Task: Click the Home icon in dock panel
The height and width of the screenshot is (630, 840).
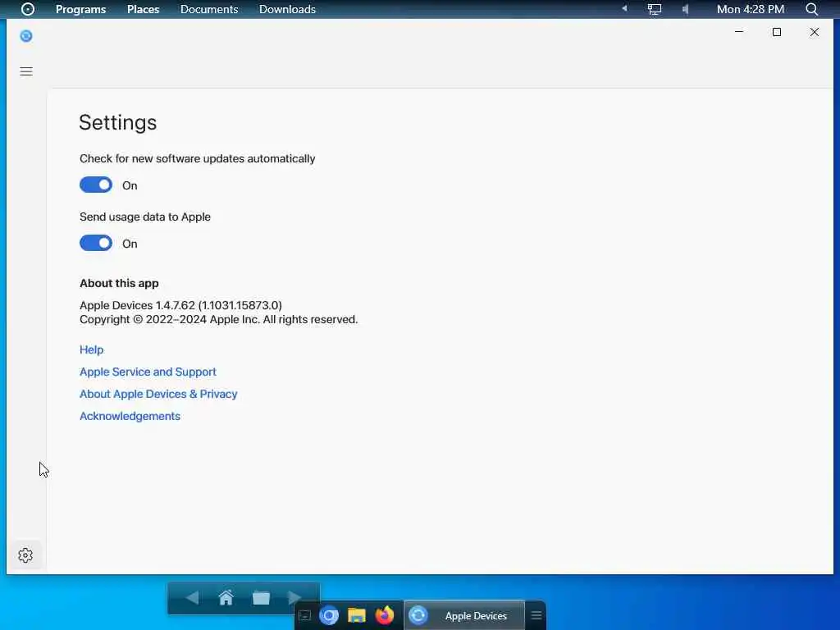Action: (x=226, y=597)
